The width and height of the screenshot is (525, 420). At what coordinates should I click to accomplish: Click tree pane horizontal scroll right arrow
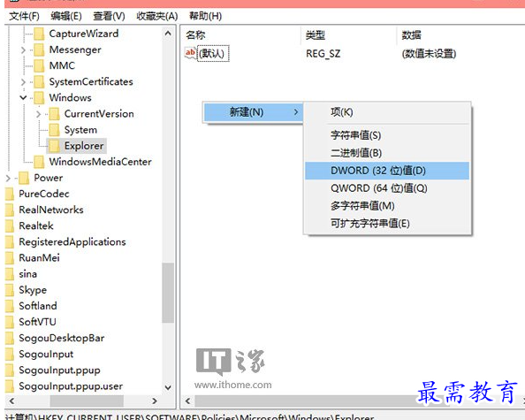pyautogui.click(x=155, y=401)
